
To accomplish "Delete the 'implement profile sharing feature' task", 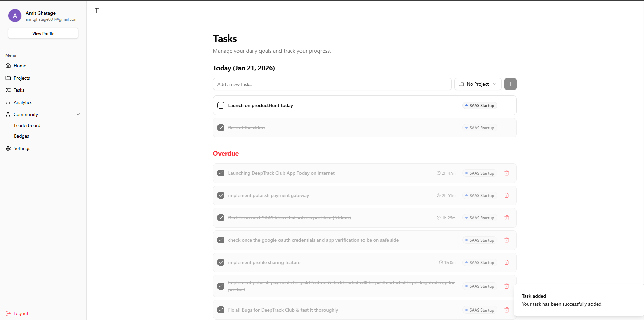I will pos(507,262).
